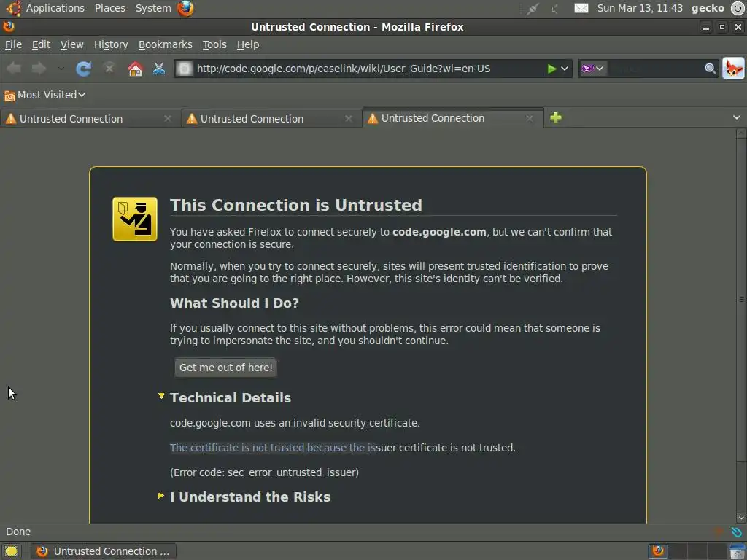Screen dimensions: 747x560
Task: Switch to the first Untrusted Connection tab
Action: click(x=90, y=119)
